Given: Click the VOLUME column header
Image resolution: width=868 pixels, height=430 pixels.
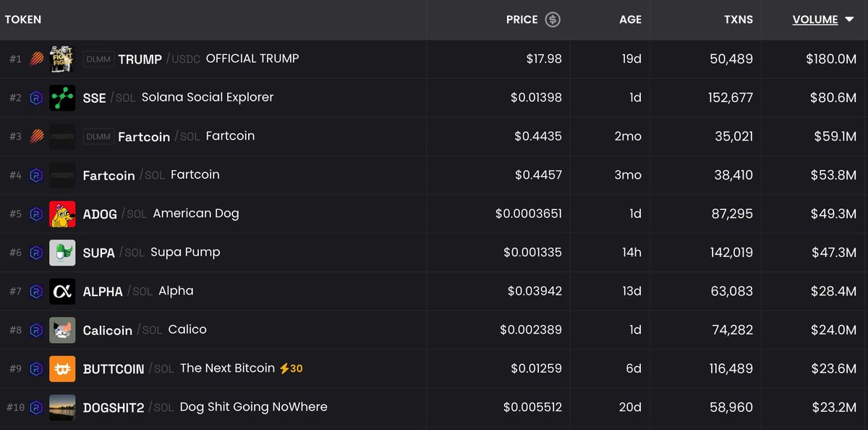Looking at the screenshot, I should (815, 20).
